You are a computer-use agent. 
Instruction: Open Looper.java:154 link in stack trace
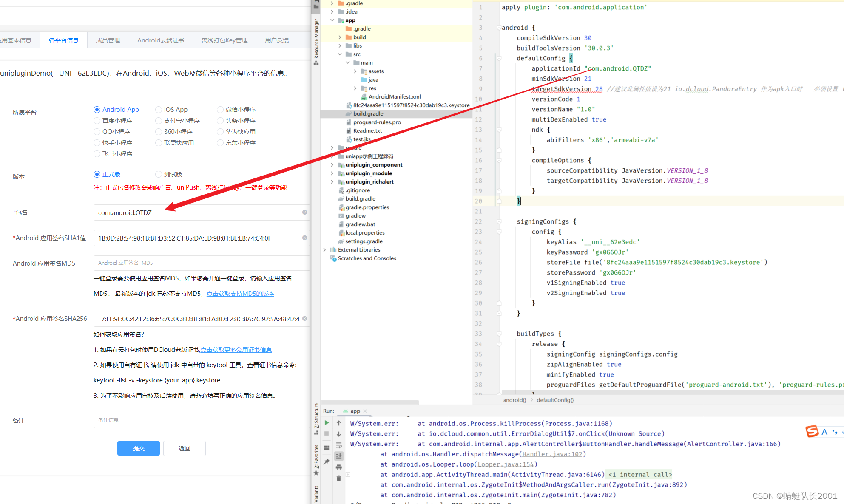506,464
